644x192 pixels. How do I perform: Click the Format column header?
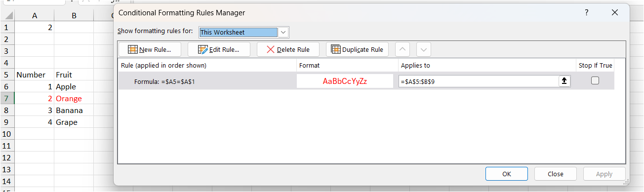(x=347, y=65)
